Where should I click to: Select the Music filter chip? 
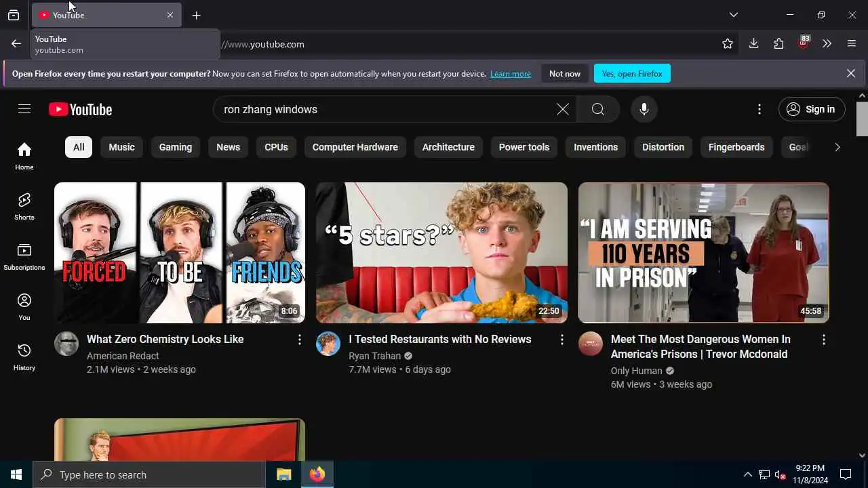click(122, 147)
